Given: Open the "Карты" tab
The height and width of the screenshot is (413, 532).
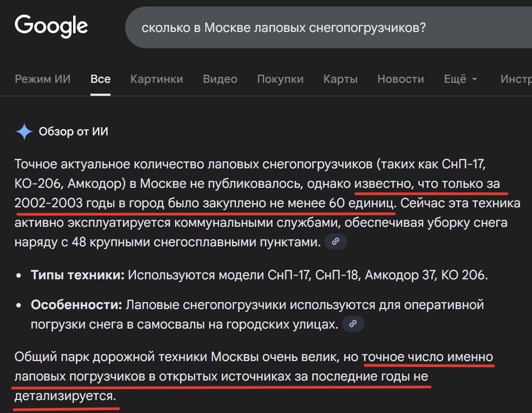Looking at the screenshot, I should tap(340, 78).
